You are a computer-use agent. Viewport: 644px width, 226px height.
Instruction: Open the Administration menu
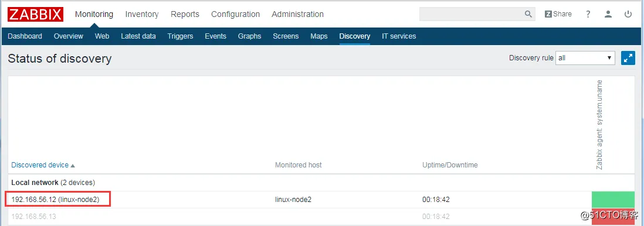point(297,14)
